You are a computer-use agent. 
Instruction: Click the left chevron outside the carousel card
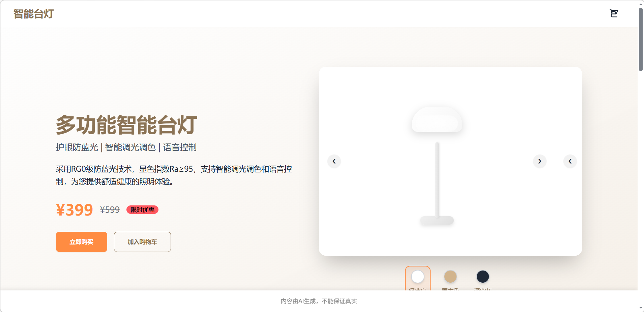[x=570, y=161]
